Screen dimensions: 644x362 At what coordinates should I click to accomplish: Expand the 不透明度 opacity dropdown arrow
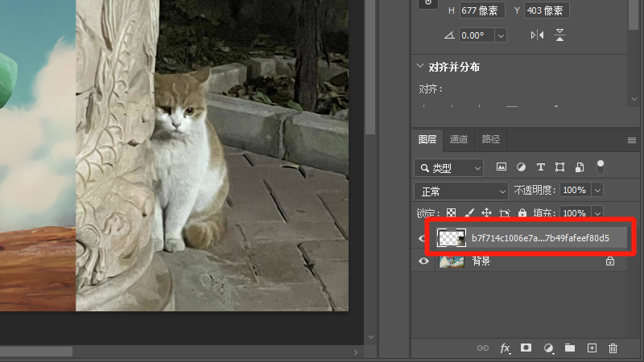[x=597, y=191]
